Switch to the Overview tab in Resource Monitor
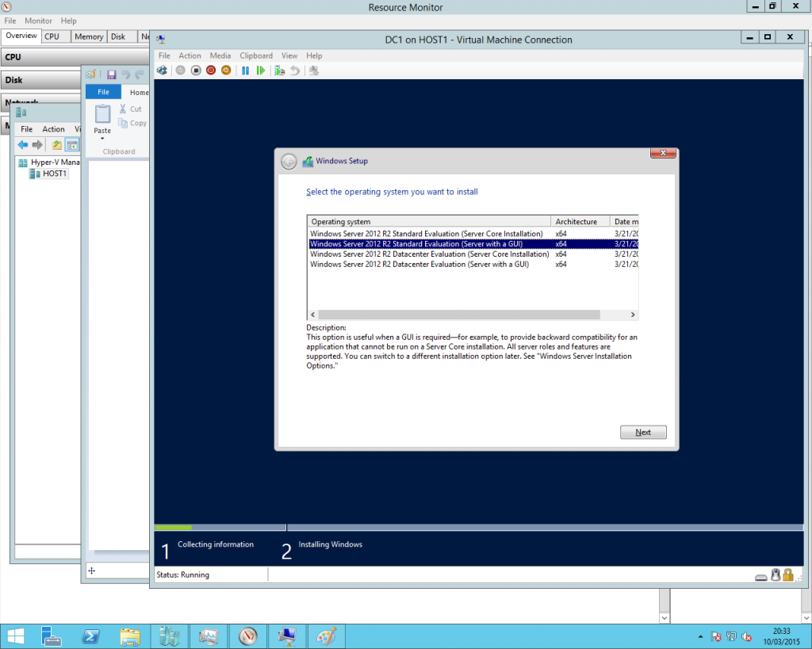 [21, 36]
